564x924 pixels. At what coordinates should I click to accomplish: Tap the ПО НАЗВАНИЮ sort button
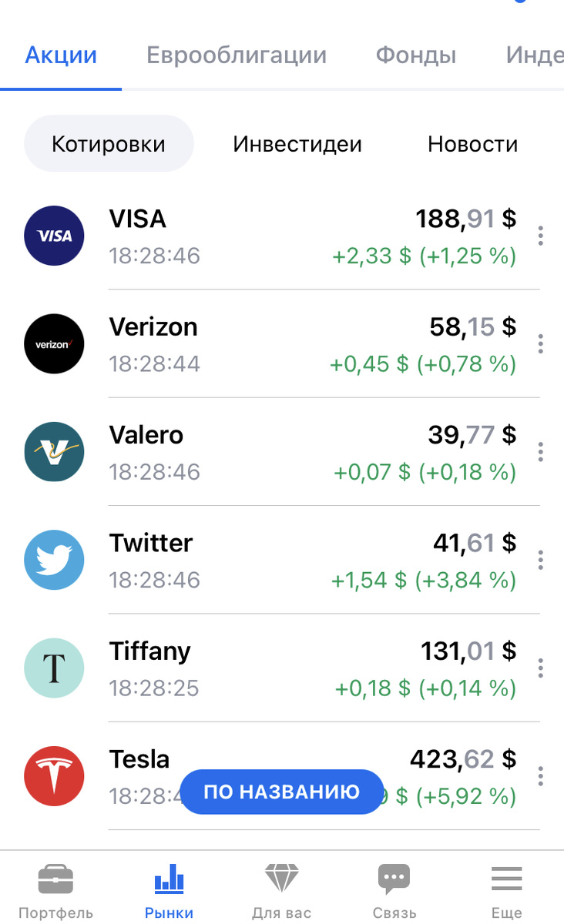(282, 792)
